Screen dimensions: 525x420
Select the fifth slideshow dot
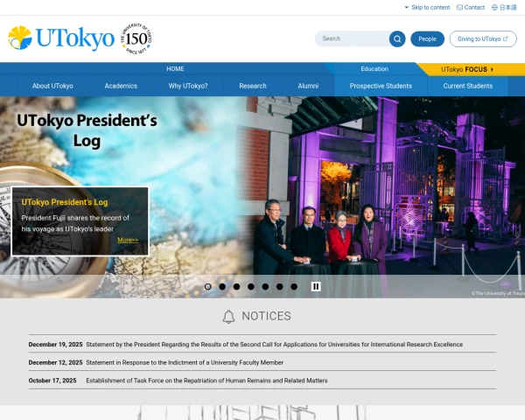point(265,287)
